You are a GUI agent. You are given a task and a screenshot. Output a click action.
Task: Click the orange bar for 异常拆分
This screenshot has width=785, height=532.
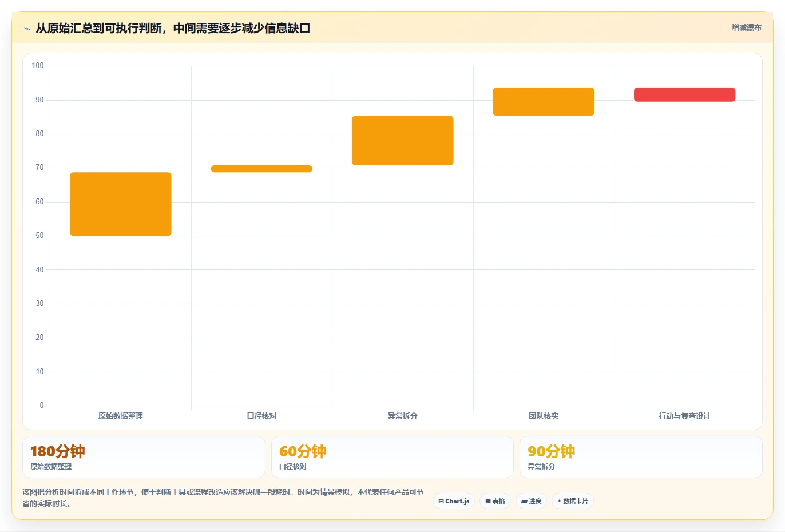coord(403,141)
